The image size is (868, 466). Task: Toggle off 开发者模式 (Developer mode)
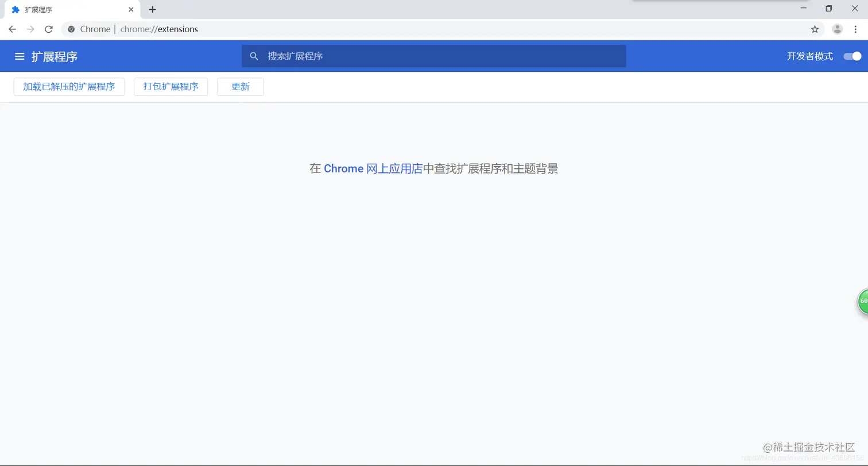851,56
